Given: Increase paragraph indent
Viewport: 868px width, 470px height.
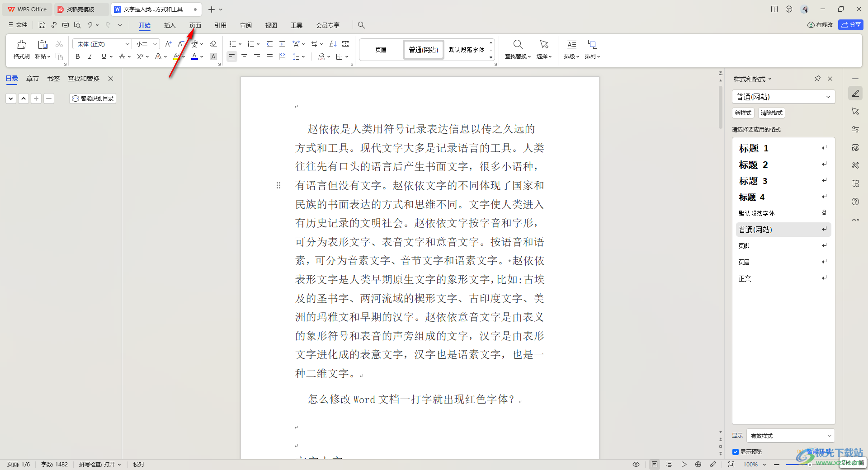Looking at the screenshot, I should coord(282,44).
